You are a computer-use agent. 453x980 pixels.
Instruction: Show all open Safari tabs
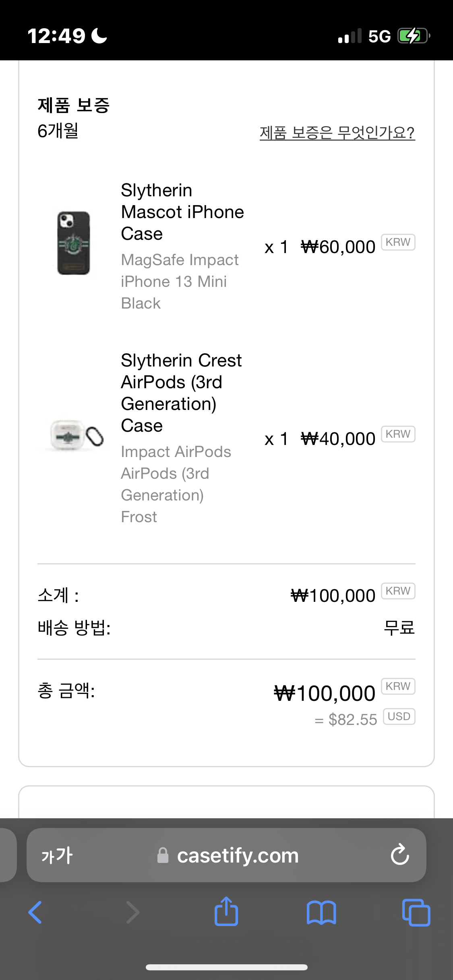416,912
